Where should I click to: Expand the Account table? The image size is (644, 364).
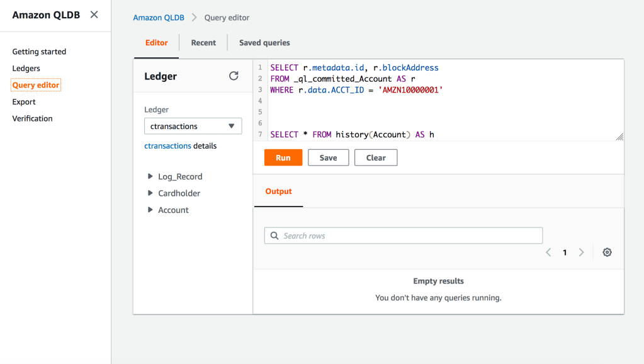pos(150,210)
